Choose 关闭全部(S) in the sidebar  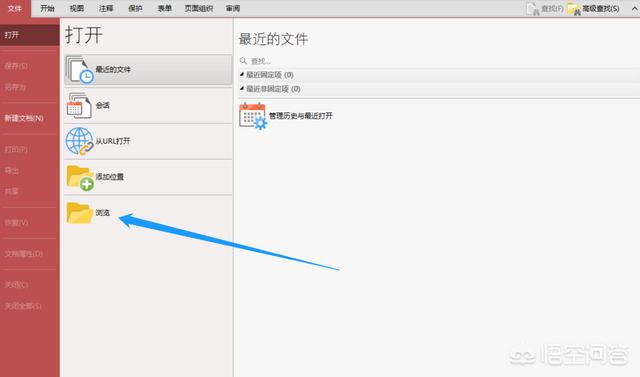[23, 306]
